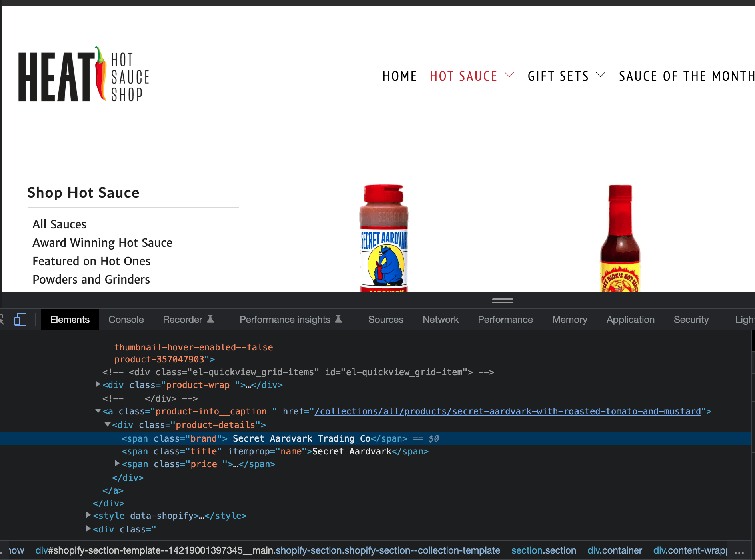Click the Recorder flask icon
The width and height of the screenshot is (755, 560).
click(210, 319)
